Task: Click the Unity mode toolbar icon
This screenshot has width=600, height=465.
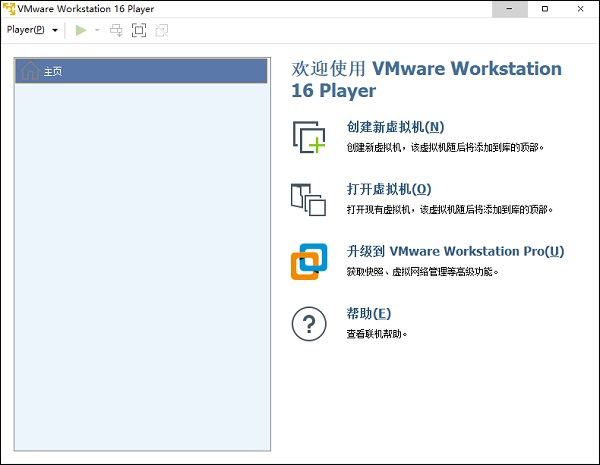Action: pyautogui.click(x=162, y=30)
